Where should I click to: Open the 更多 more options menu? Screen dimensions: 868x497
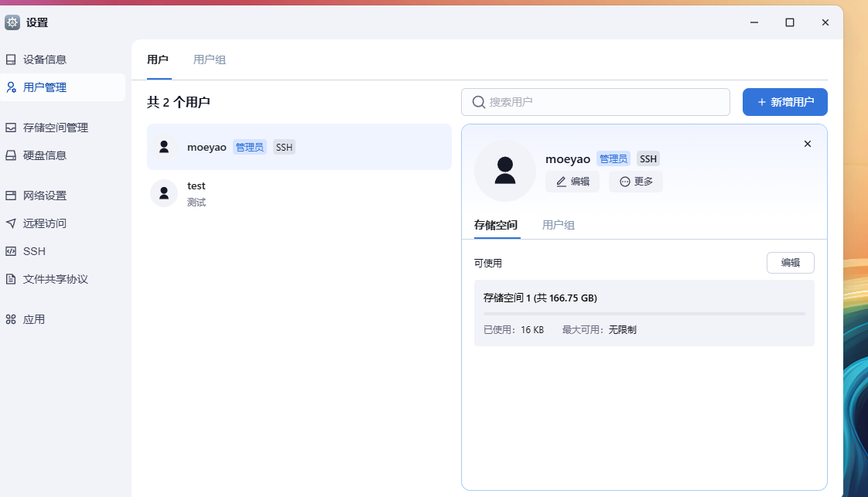coord(636,182)
